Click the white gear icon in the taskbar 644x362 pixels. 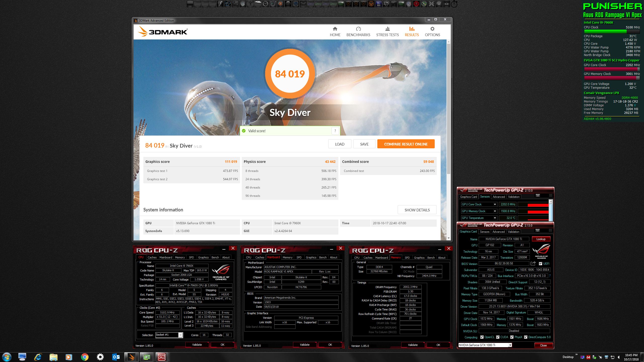[100, 357]
